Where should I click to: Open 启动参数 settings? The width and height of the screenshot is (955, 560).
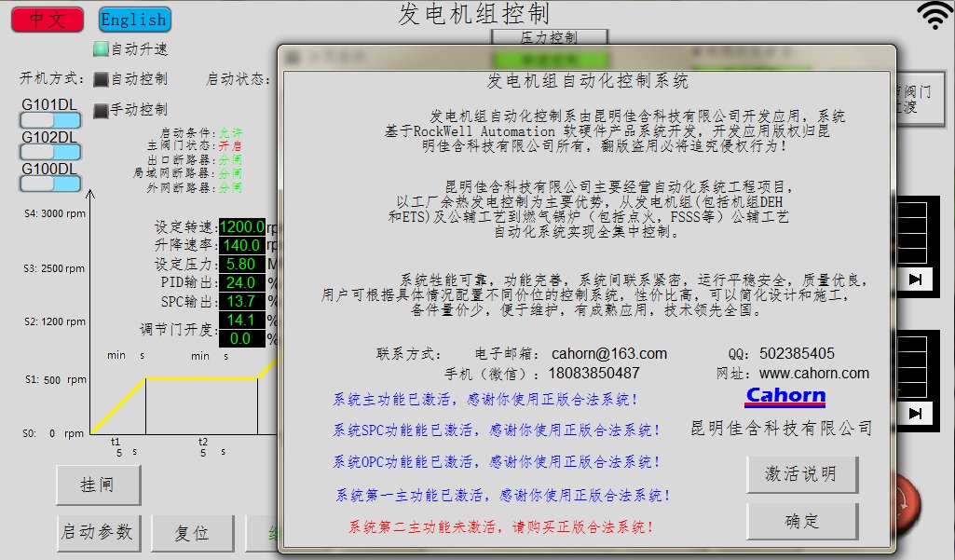tap(98, 532)
